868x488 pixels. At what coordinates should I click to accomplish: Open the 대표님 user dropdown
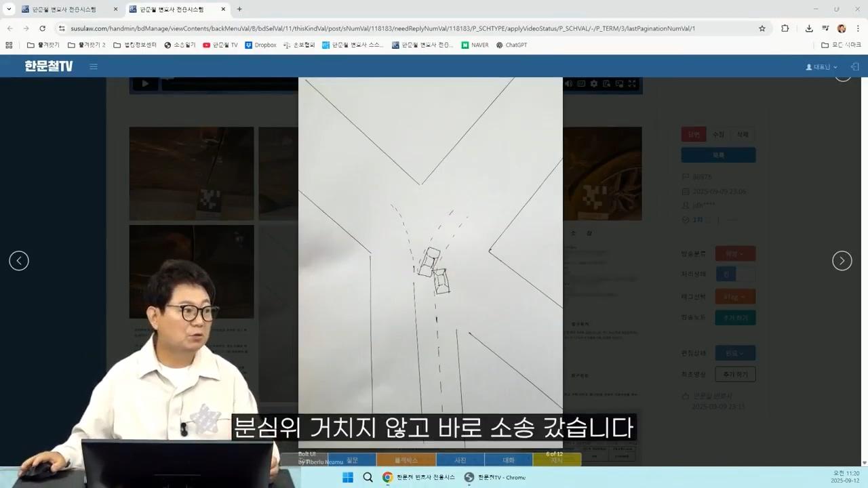click(x=821, y=67)
